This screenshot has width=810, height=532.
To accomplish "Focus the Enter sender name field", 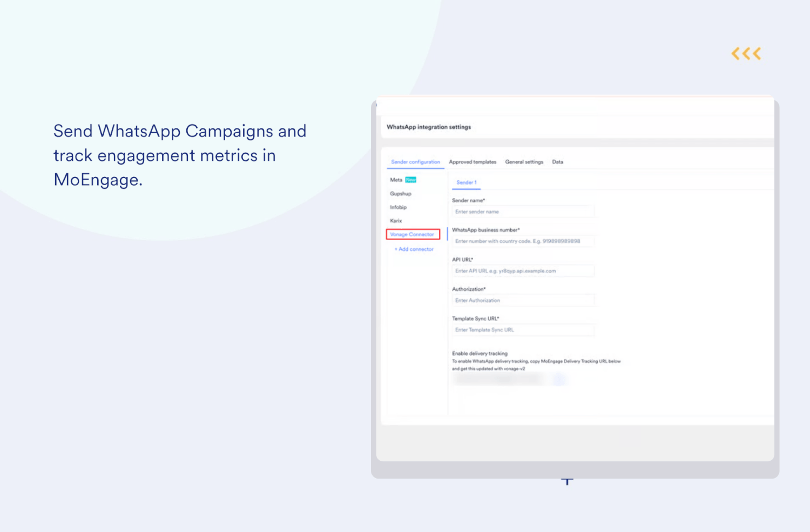I will pyautogui.click(x=523, y=212).
